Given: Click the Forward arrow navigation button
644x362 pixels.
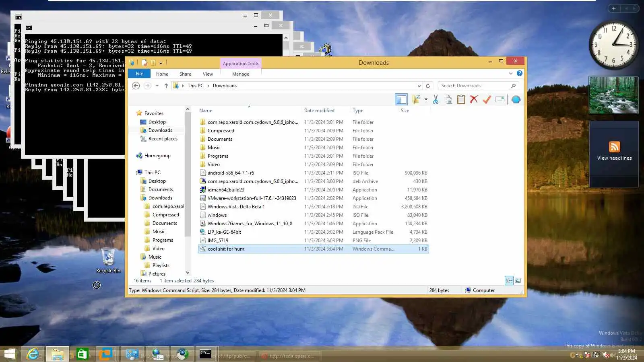Looking at the screenshot, I should 147,86.
